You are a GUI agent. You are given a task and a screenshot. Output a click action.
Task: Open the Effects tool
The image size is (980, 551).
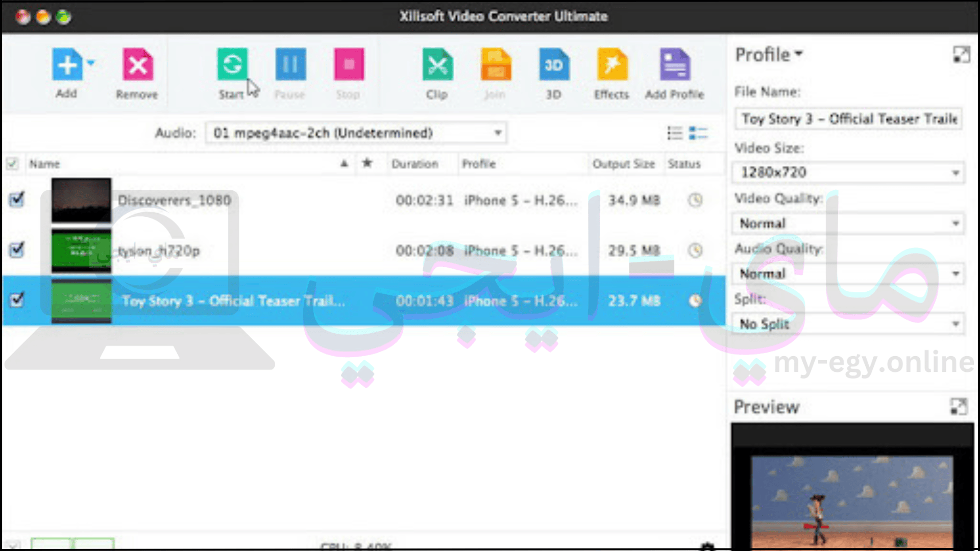[x=612, y=64]
